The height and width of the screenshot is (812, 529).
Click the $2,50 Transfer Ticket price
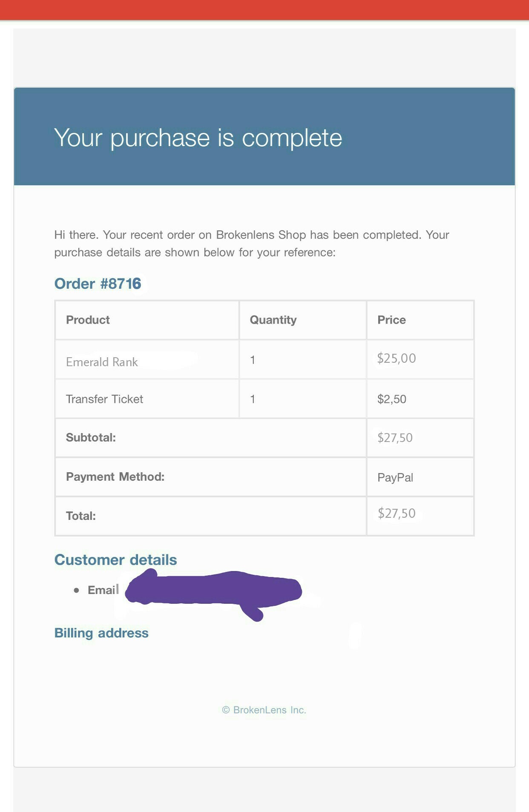point(392,399)
